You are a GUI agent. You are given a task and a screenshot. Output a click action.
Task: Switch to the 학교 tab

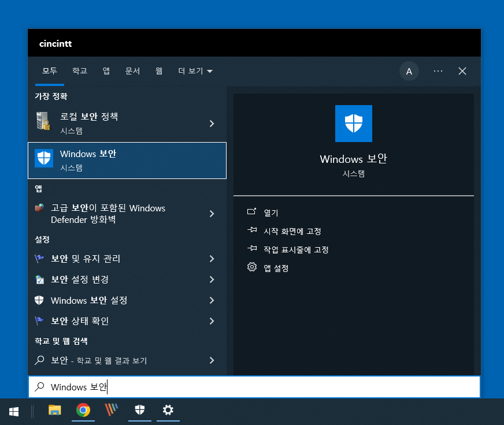click(80, 71)
